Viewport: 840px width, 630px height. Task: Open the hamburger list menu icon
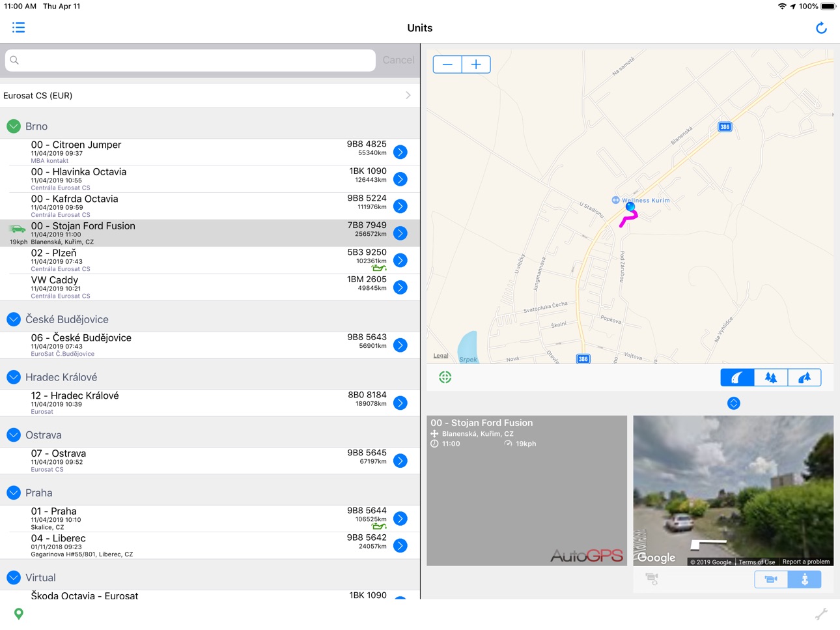point(18,27)
